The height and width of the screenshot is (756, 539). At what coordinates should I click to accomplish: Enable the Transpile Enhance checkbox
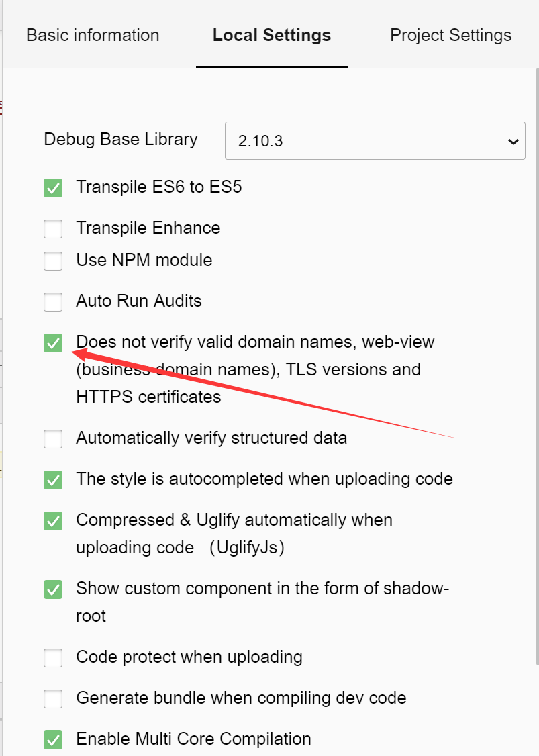[53, 228]
